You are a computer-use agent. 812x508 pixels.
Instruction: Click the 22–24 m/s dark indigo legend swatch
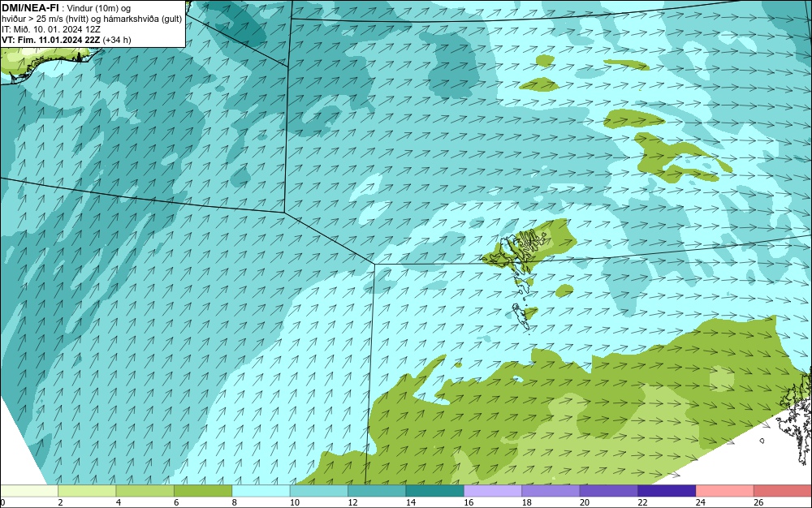(667, 491)
